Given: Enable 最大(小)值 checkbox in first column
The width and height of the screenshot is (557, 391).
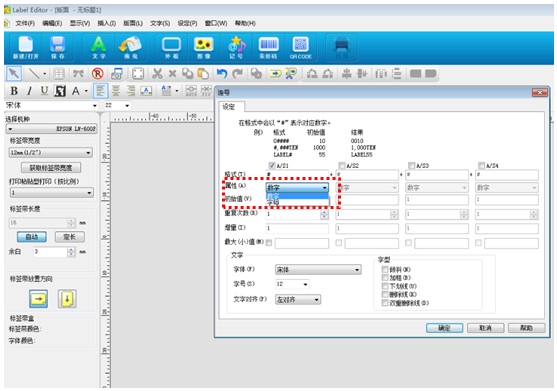Looking at the screenshot, I should pyautogui.click(x=269, y=243).
